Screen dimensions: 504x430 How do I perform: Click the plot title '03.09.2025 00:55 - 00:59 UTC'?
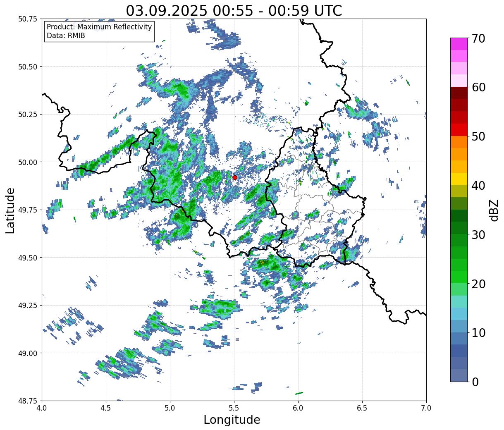click(x=234, y=11)
